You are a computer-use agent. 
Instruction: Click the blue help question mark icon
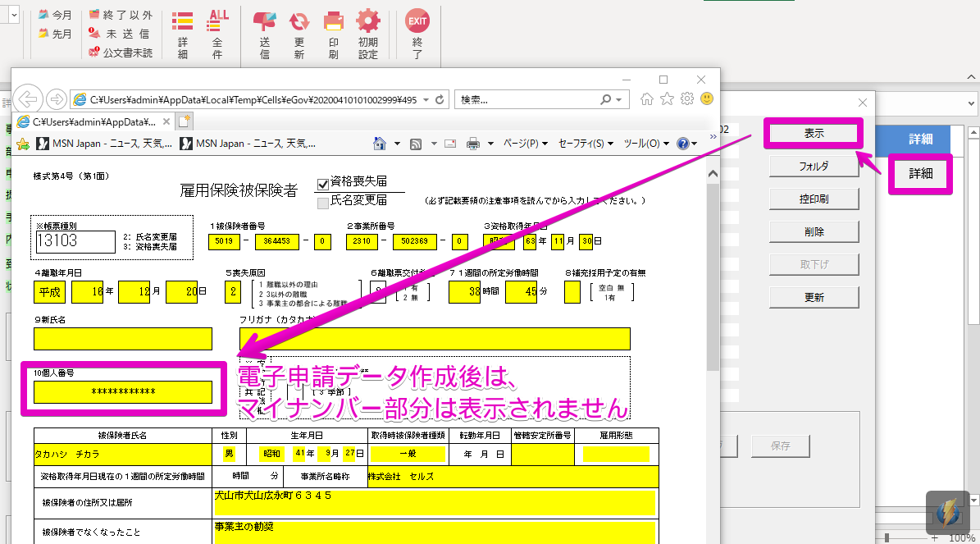[683, 144]
